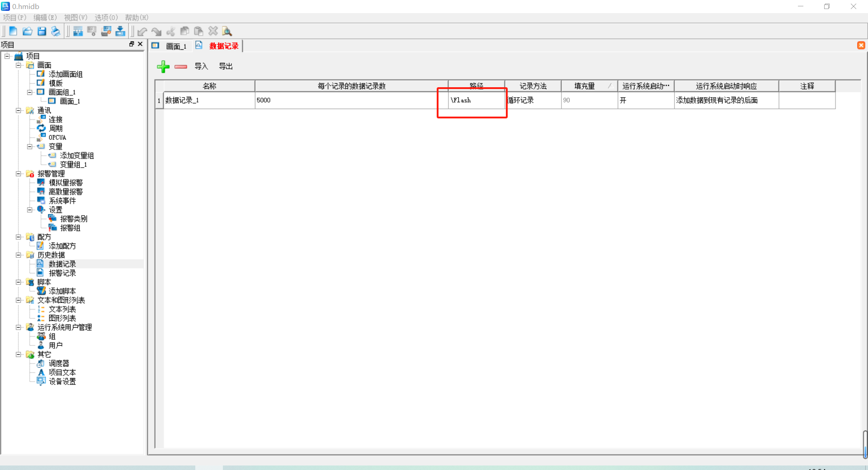The image size is (868, 470).
Task: Collapse the 变量 tree node
Action: [30, 146]
